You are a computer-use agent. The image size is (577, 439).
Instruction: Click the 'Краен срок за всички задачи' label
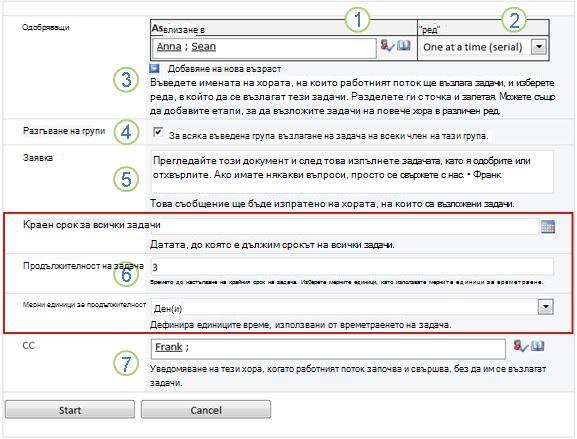[x=92, y=225]
